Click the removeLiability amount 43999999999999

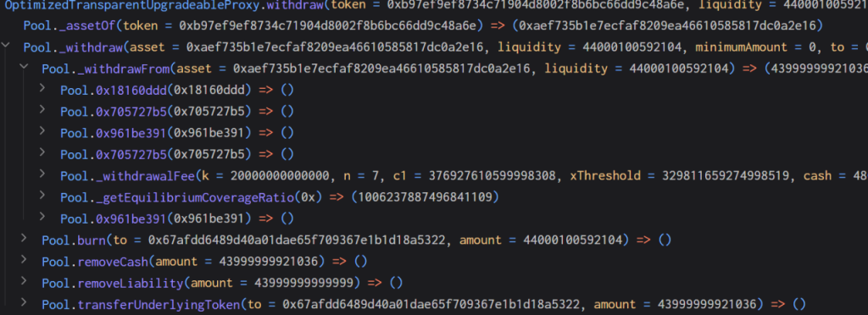[x=303, y=284]
